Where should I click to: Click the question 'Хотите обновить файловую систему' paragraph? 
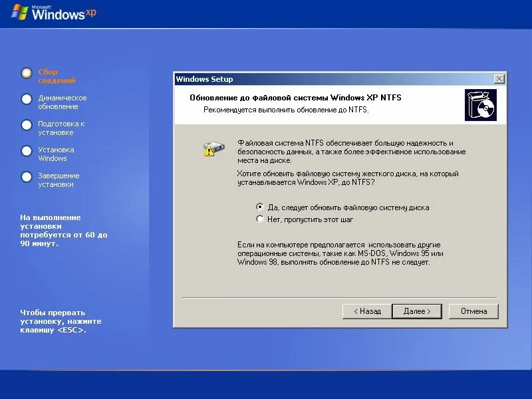coord(348,178)
